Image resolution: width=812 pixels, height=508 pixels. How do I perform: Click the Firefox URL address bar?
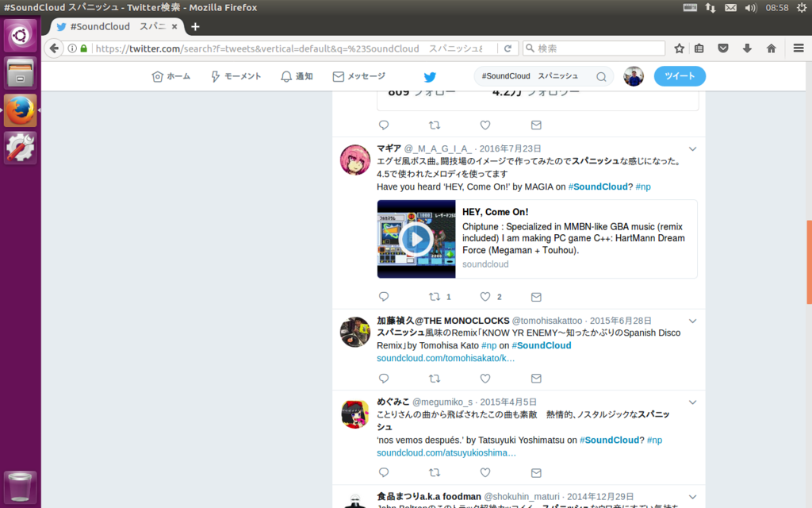[290, 48]
